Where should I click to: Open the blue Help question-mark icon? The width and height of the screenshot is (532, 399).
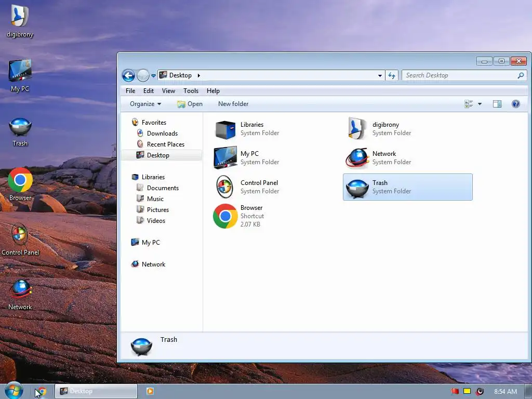pyautogui.click(x=516, y=104)
